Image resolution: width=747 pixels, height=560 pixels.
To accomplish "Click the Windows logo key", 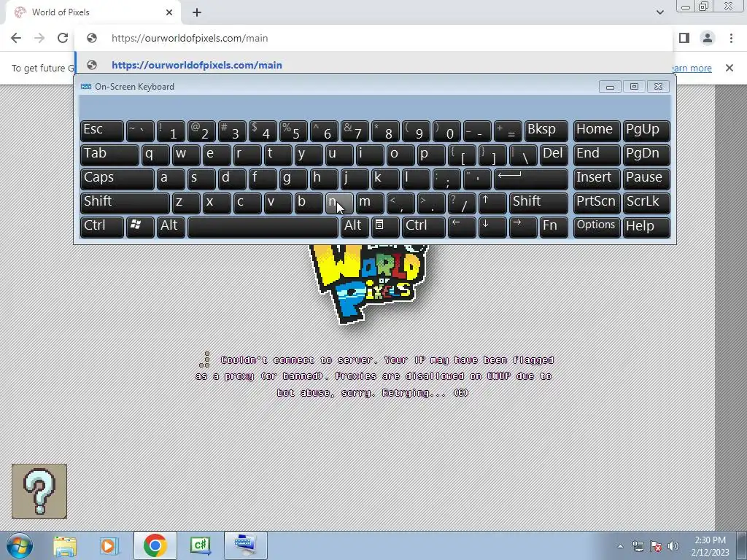I will 139,227.
